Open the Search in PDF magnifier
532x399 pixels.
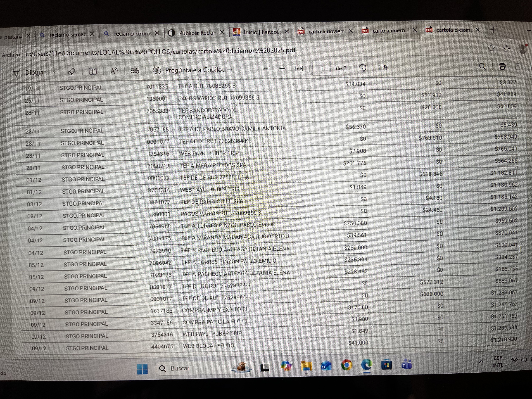click(482, 66)
